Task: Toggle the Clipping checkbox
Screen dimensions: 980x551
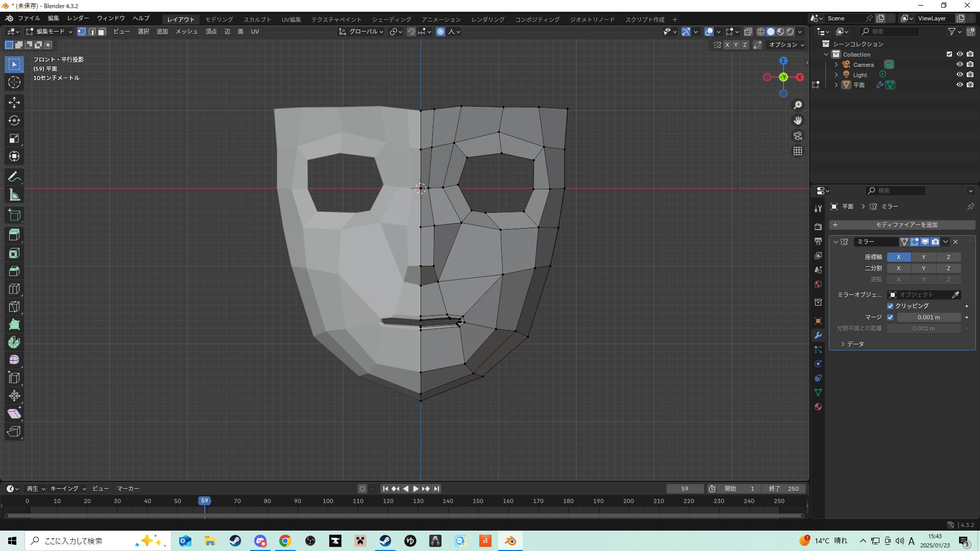Action: click(890, 306)
